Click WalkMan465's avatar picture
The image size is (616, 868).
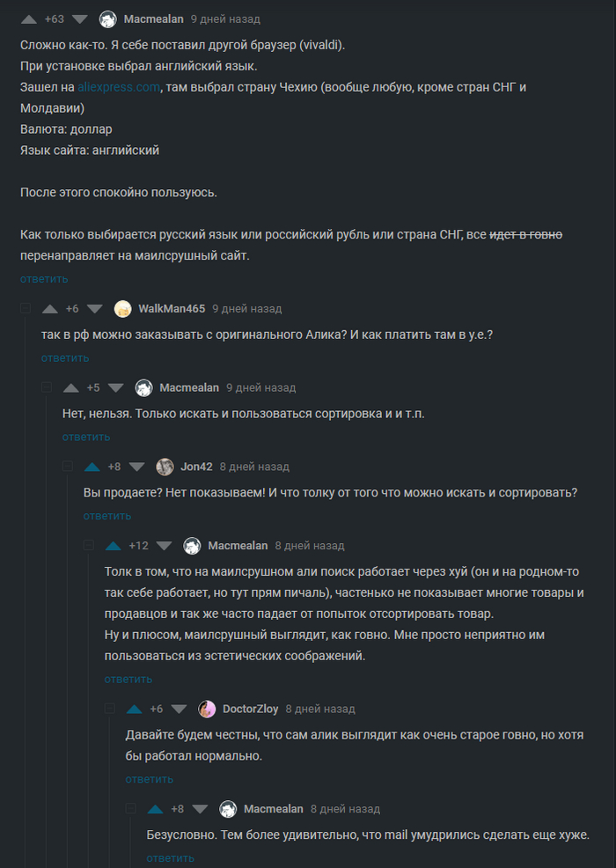point(123,309)
